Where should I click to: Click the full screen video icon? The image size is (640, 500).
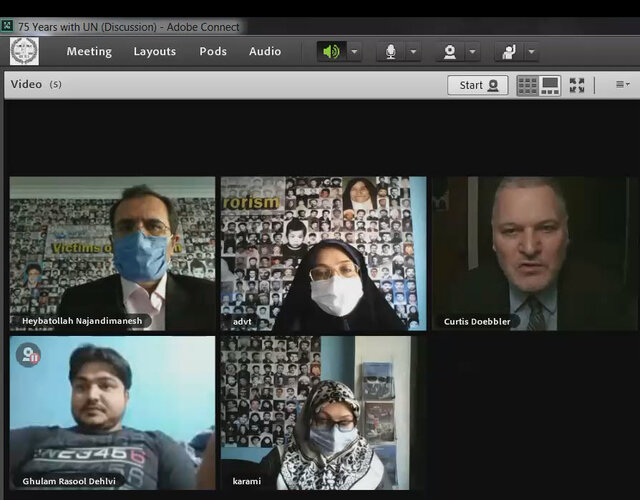[x=577, y=85]
